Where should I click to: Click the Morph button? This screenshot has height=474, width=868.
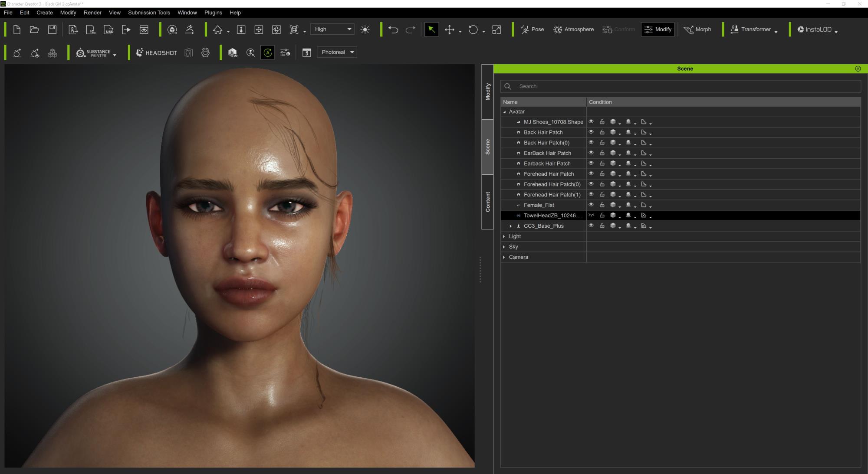697,29
